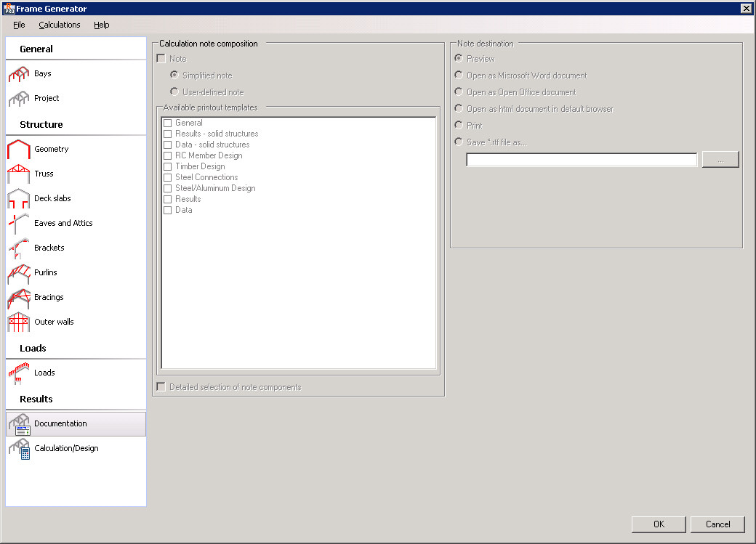Image resolution: width=756 pixels, height=544 pixels.
Task: Toggle Detailed selection of note components
Action: coord(161,387)
